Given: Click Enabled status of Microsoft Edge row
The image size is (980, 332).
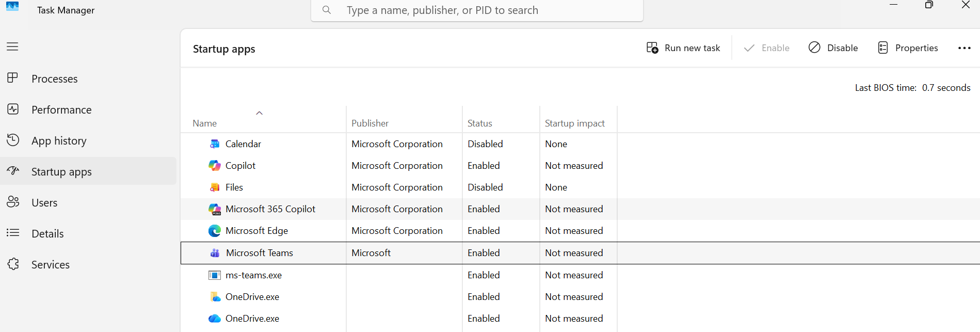Looking at the screenshot, I should [484, 231].
